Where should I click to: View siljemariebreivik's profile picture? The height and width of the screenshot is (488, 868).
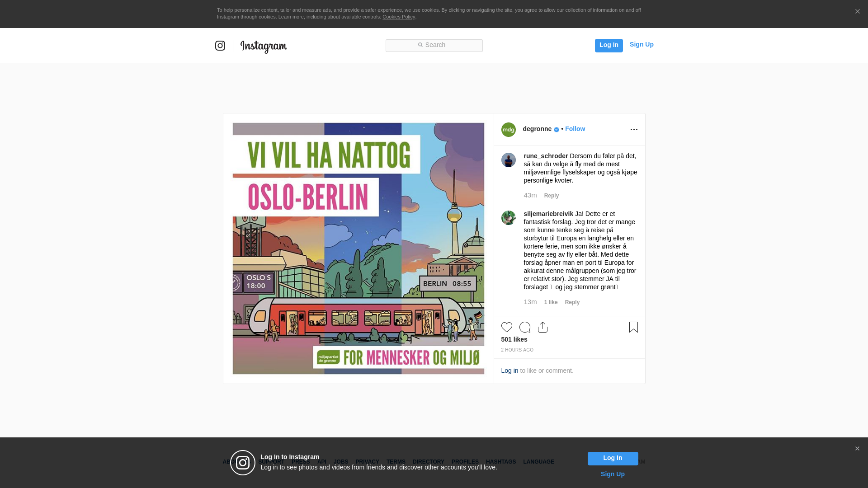pyautogui.click(x=509, y=218)
